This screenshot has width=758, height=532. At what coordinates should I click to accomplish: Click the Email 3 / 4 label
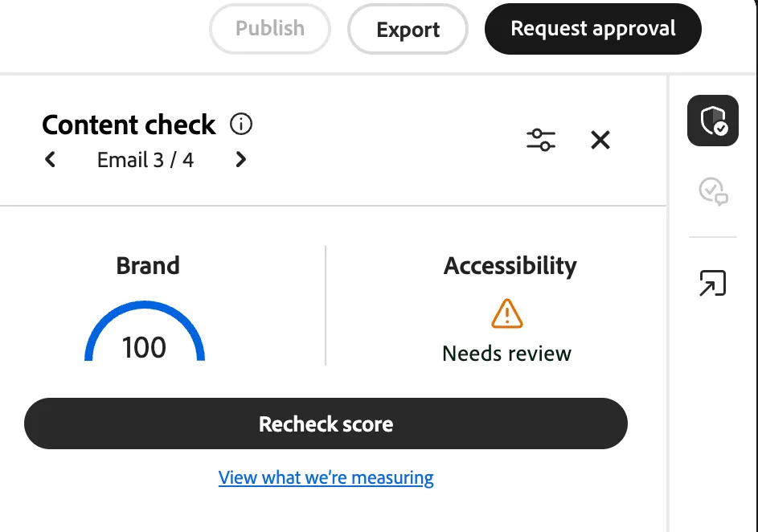[x=145, y=160]
